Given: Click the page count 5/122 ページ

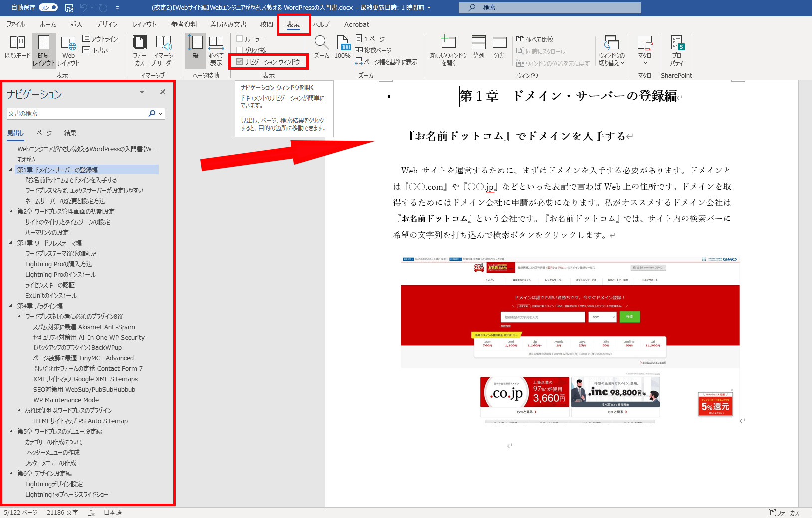Looking at the screenshot, I should (21, 513).
